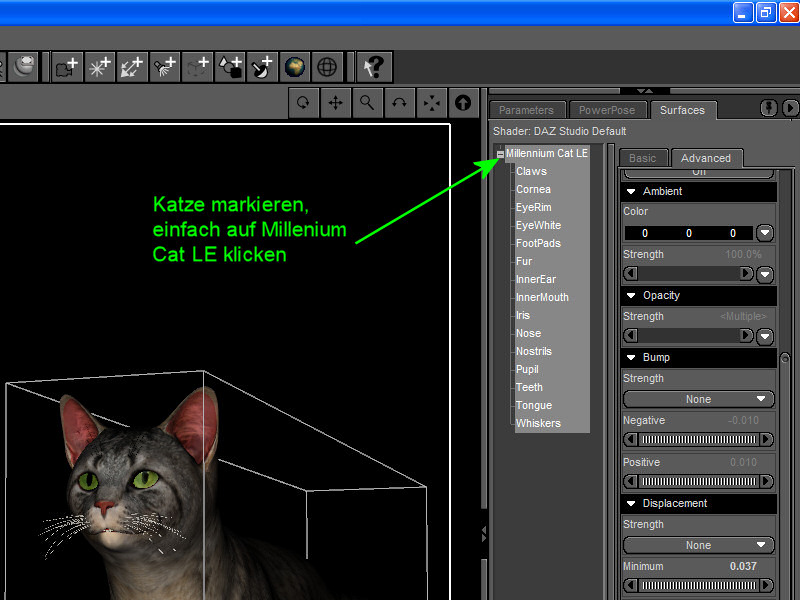800x600 pixels.
Task: Collapse the Opacity section
Action: pos(631,295)
